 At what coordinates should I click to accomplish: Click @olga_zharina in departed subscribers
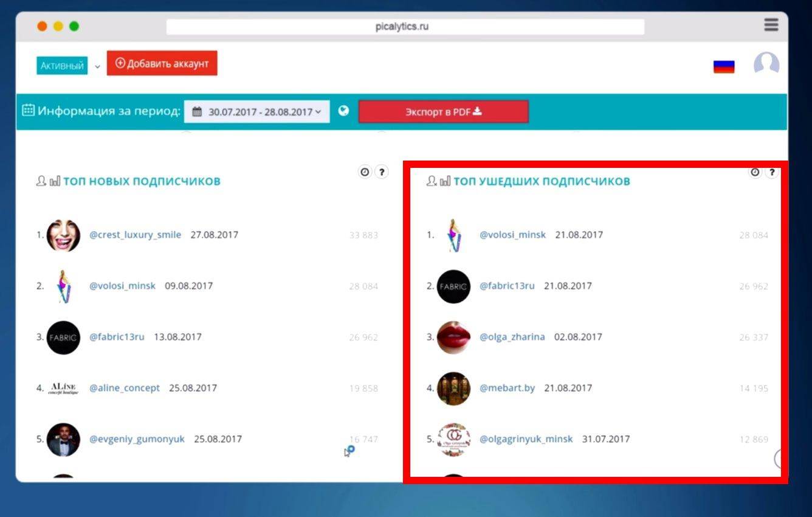(x=512, y=337)
